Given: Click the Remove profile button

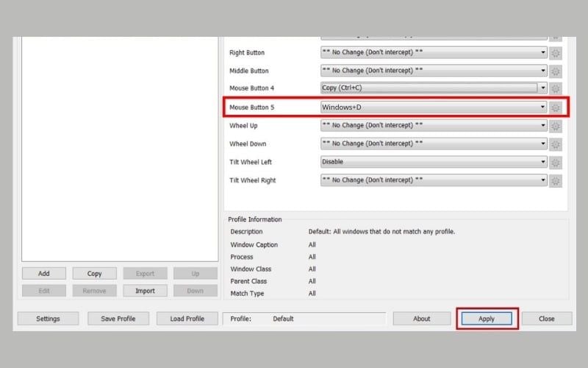Looking at the screenshot, I should pos(95,291).
